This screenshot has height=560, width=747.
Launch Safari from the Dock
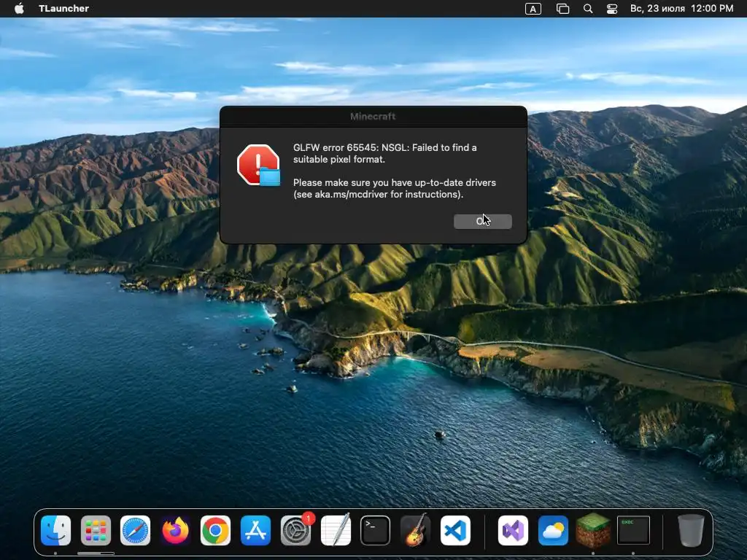[x=135, y=530]
